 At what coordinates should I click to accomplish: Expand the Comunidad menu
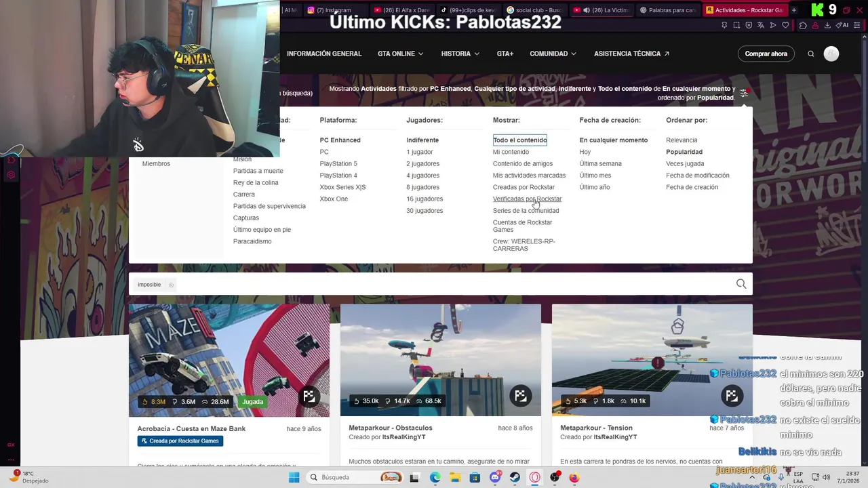pos(553,54)
